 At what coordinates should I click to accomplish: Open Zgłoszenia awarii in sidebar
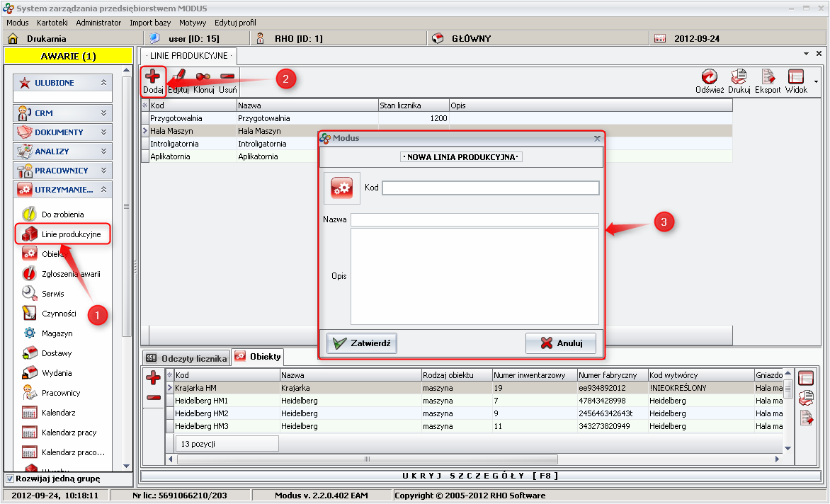(70, 274)
